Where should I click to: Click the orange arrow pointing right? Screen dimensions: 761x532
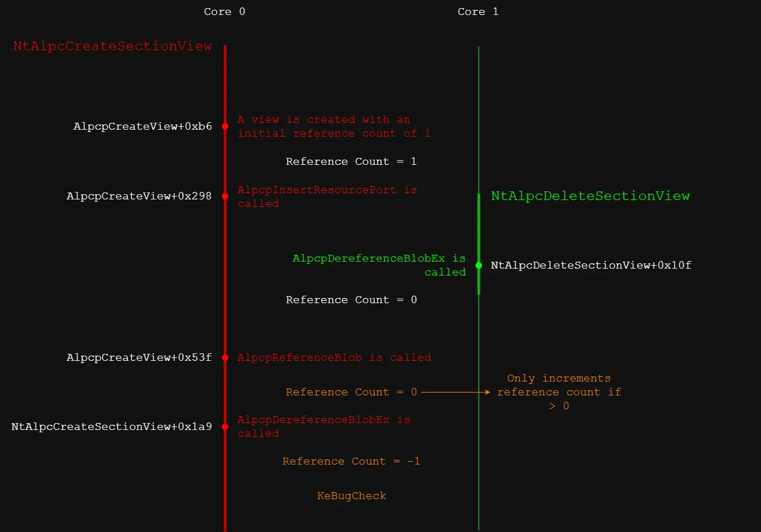click(x=455, y=392)
